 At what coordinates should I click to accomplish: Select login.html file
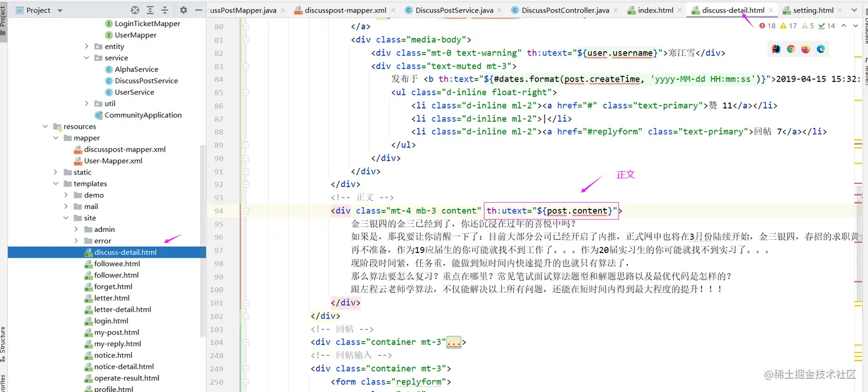click(111, 321)
